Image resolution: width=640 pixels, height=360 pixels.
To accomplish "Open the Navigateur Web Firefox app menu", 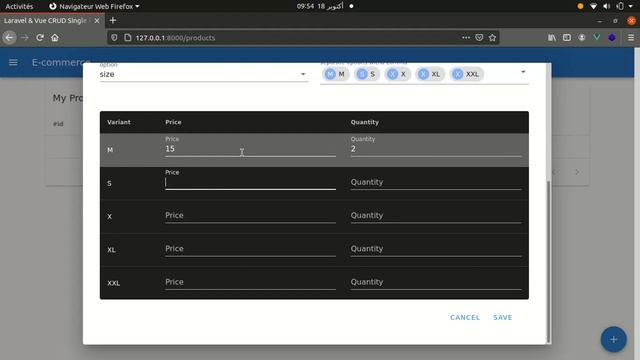I will (x=94, y=6).
